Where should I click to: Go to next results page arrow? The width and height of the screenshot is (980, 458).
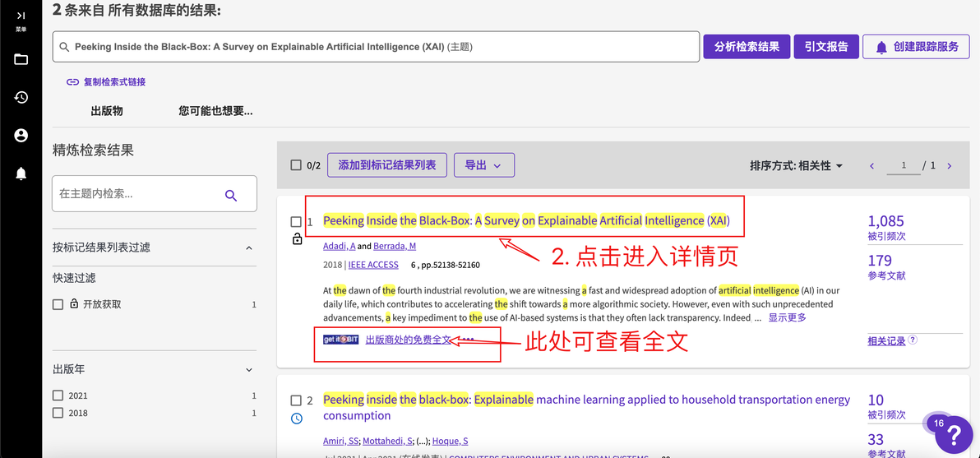(950, 166)
